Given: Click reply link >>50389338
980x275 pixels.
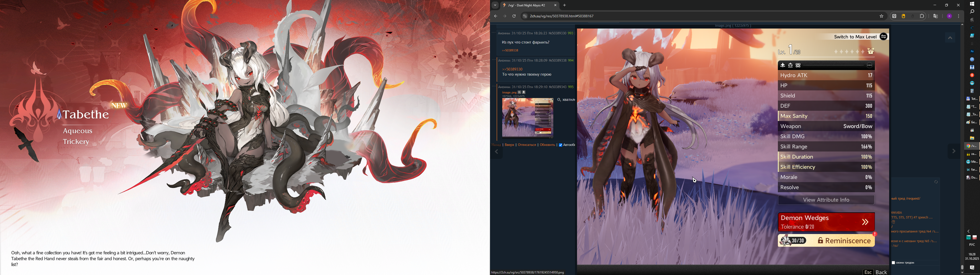Looking at the screenshot, I should point(510,50).
